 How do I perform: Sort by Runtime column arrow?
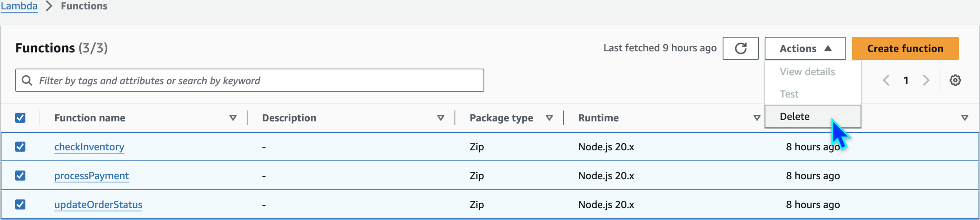click(x=757, y=118)
